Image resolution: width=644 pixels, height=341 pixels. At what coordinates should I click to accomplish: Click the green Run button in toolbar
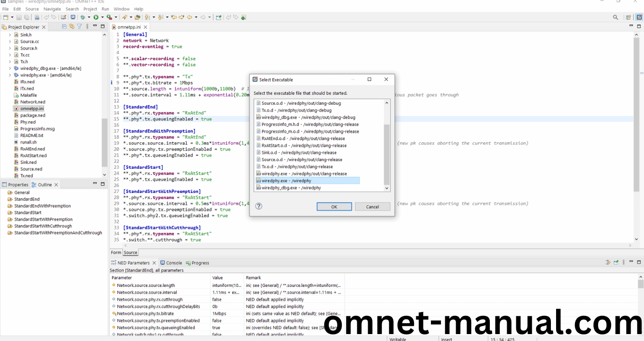[96, 17]
